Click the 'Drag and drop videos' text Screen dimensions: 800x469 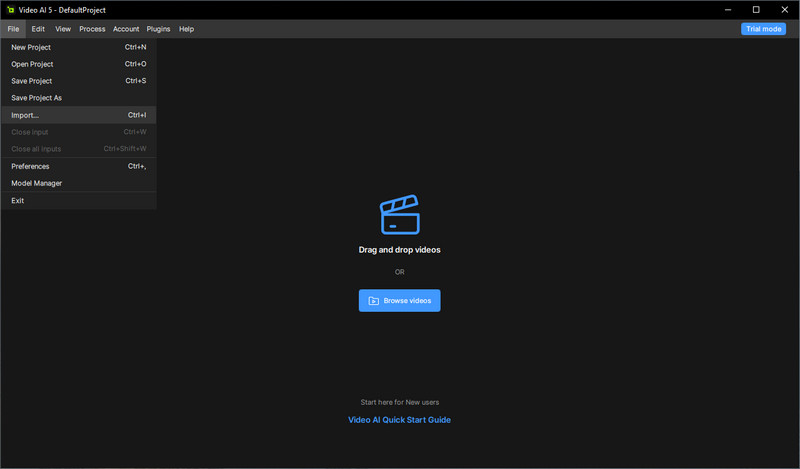coord(399,250)
